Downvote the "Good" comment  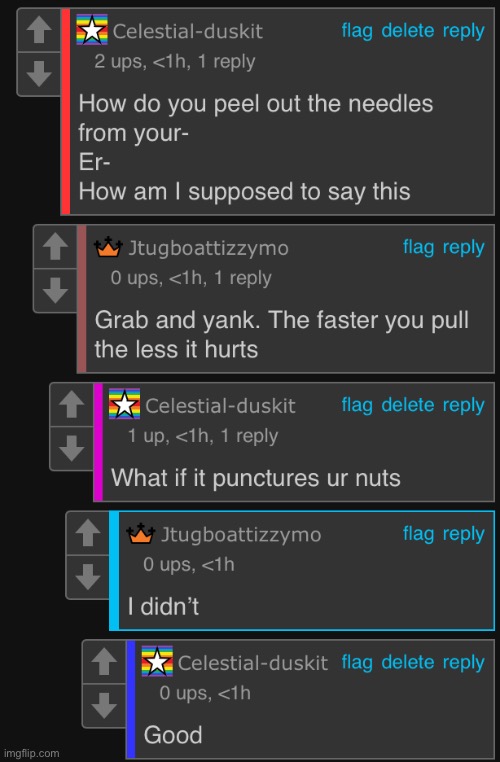(x=104, y=706)
